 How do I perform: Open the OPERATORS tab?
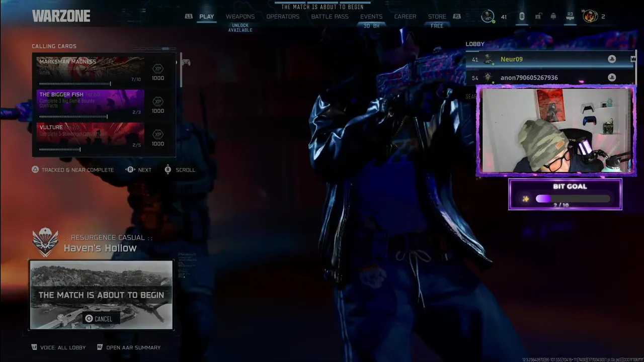(x=283, y=17)
